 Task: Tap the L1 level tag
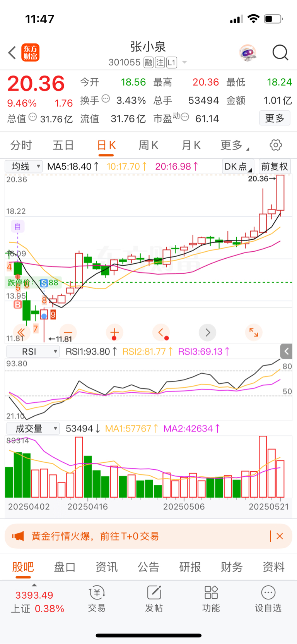172,62
